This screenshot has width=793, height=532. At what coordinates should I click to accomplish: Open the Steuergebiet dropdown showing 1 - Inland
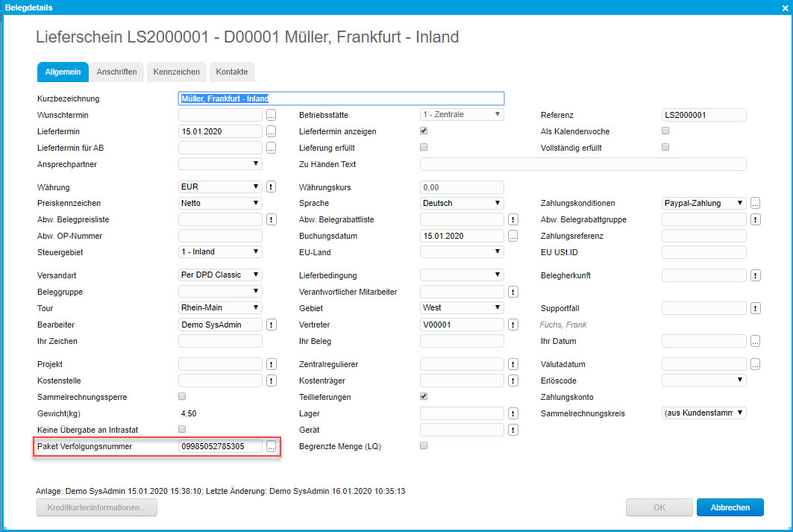[x=220, y=252]
